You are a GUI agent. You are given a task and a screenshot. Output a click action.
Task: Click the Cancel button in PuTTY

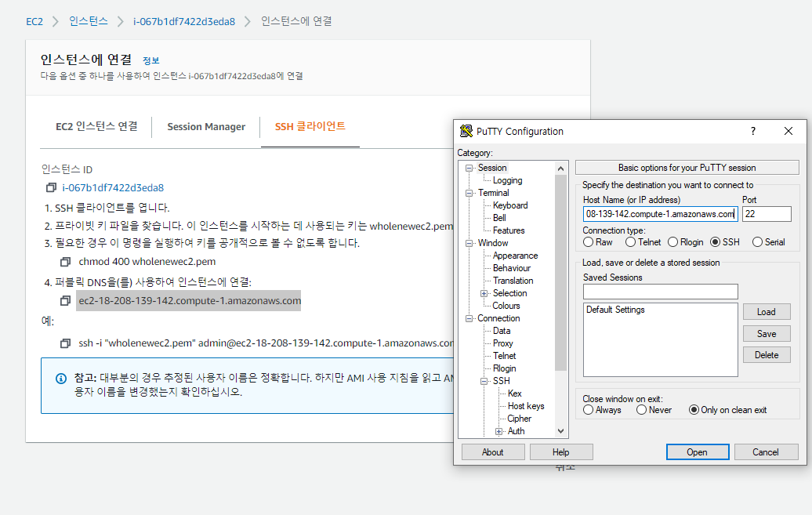766,452
